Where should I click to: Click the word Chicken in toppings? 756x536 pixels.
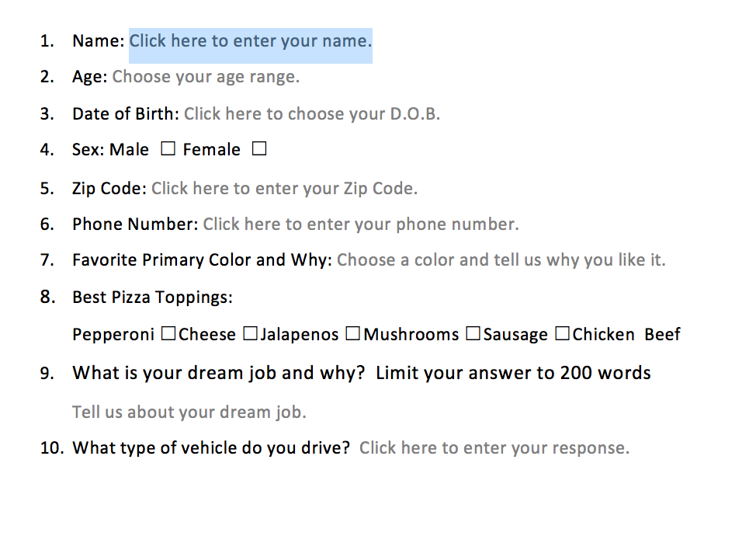603,334
